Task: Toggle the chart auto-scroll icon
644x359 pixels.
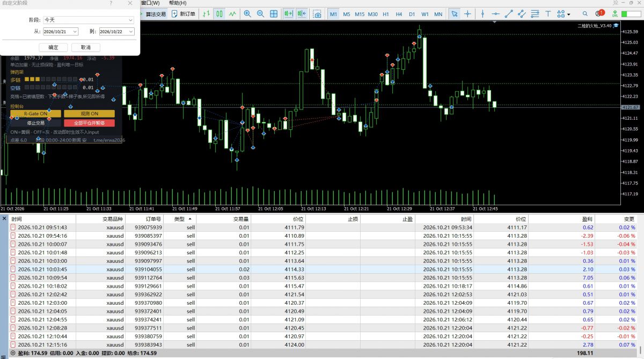Action: click(x=288, y=14)
